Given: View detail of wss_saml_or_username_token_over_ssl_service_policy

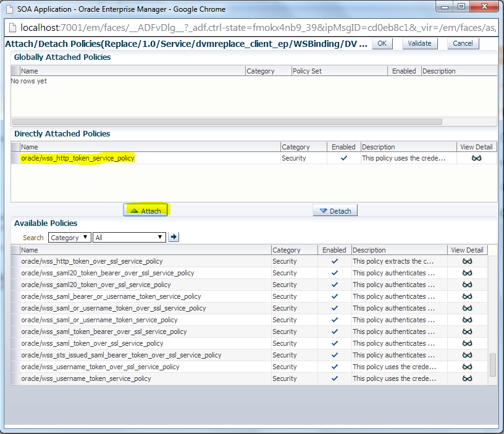Looking at the screenshot, I should click(x=467, y=308).
